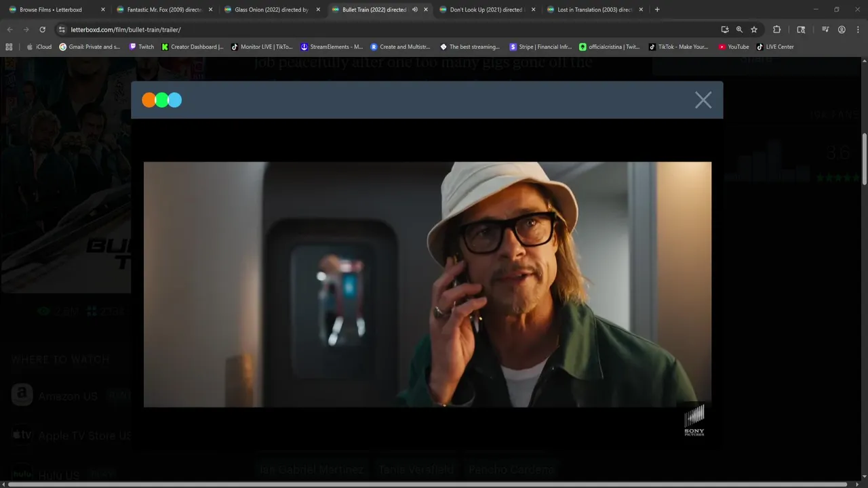
Task: Open the Extensions puzzle menu
Action: [777, 30]
